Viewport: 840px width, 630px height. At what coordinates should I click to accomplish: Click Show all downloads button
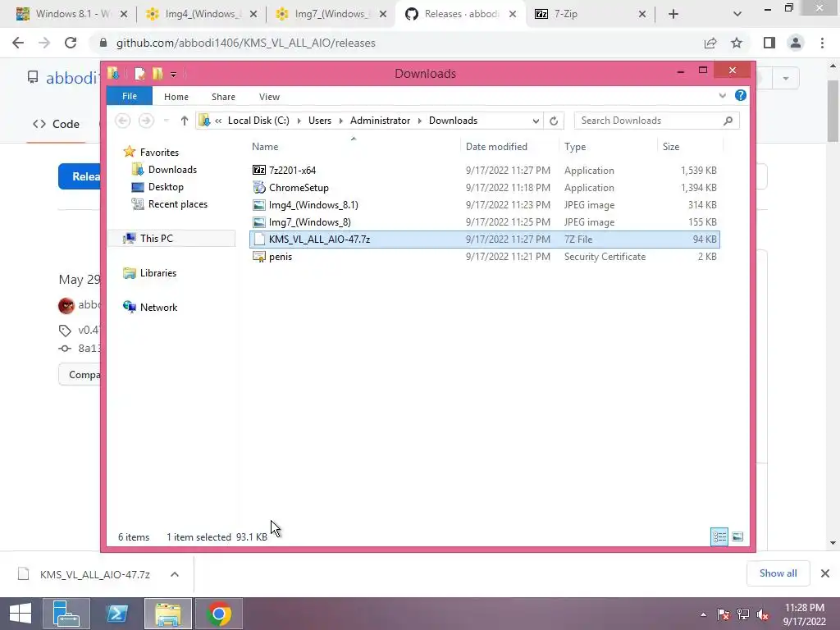point(778,573)
